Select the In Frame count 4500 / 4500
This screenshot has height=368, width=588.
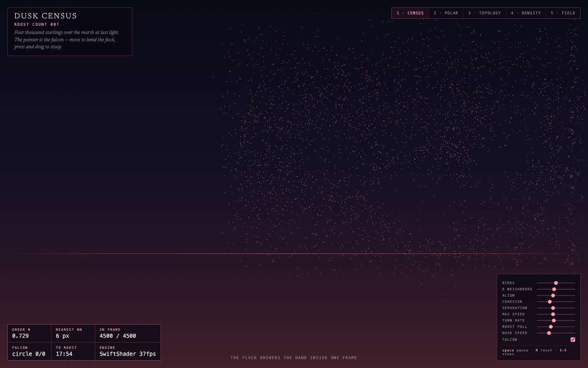(x=118, y=336)
